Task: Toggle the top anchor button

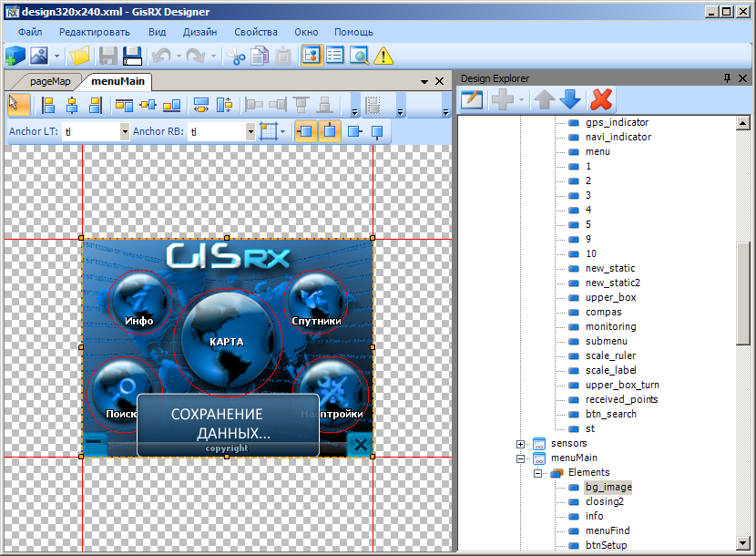Action: [330, 131]
